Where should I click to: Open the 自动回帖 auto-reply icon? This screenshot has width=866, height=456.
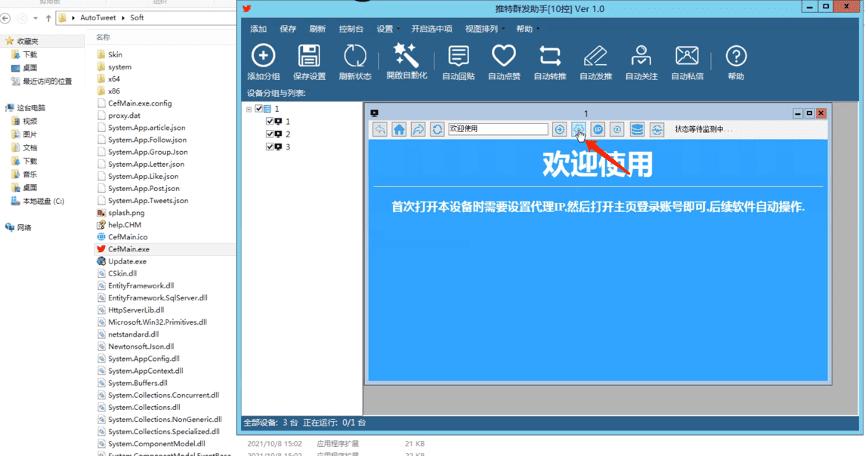(458, 56)
